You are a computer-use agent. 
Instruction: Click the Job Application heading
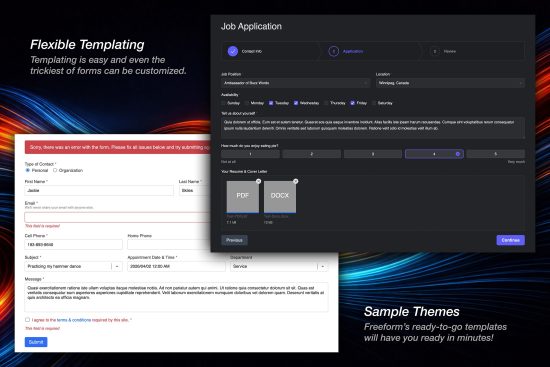(x=251, y=26)
